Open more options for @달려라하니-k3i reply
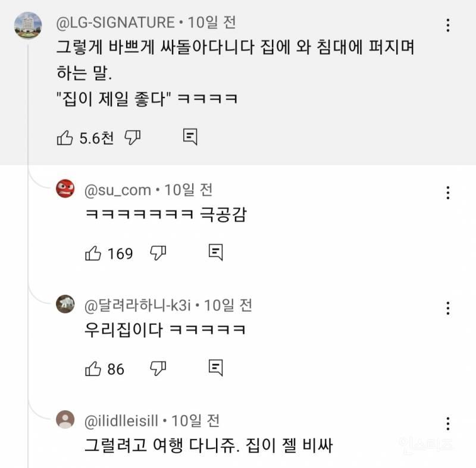The width and height of the screenshot is (476, 468). (448, 307)
